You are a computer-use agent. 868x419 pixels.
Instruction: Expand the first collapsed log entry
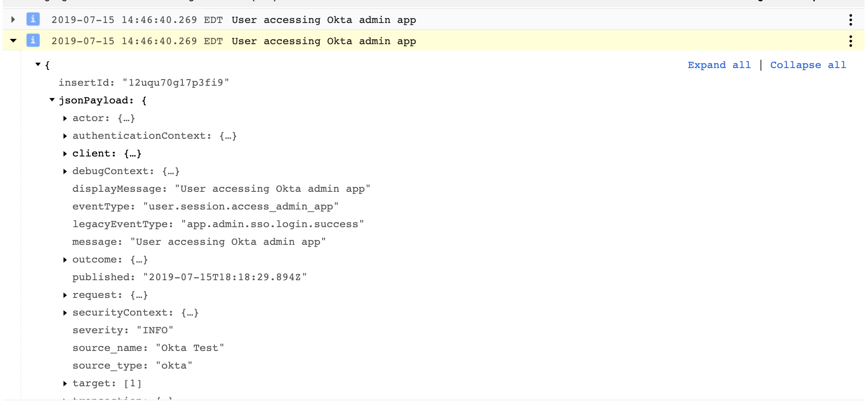point(13,19)
